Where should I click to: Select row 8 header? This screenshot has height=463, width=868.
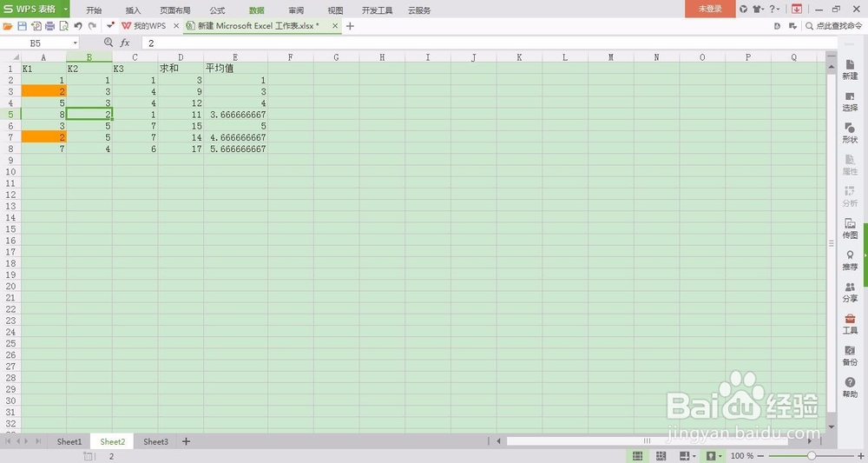coord(10,149)
